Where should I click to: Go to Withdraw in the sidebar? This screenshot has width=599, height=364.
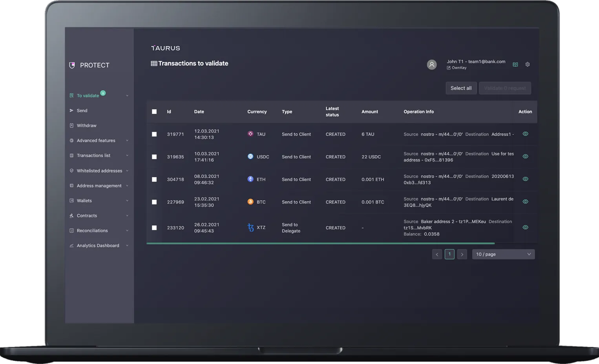point(86,126)
